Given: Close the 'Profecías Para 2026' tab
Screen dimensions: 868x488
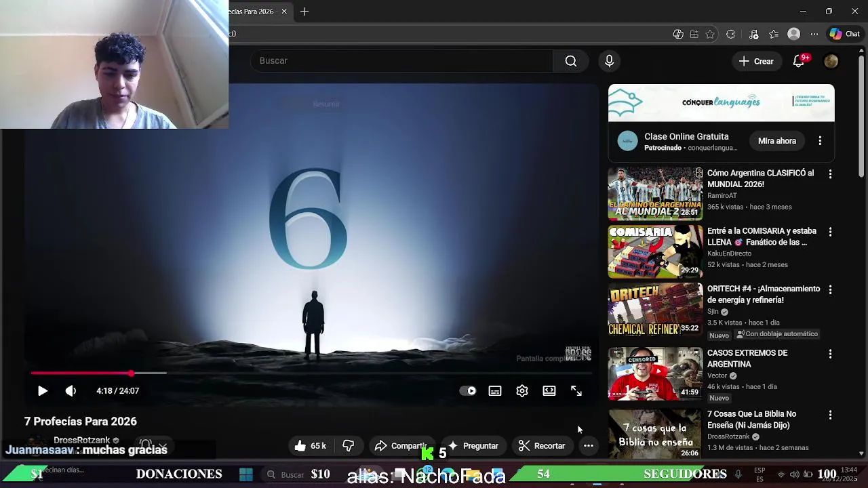Looking at the screenshot, I should [x=284, y=12].
